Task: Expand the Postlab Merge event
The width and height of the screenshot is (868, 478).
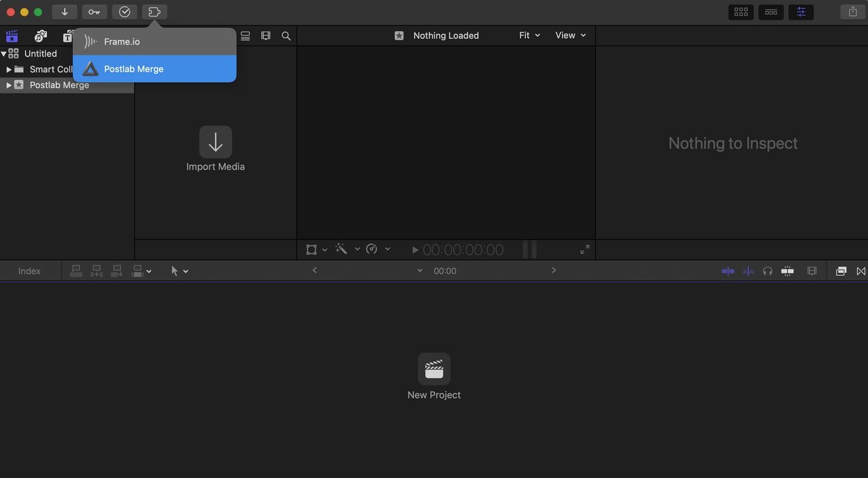Action: click(9, 85)
